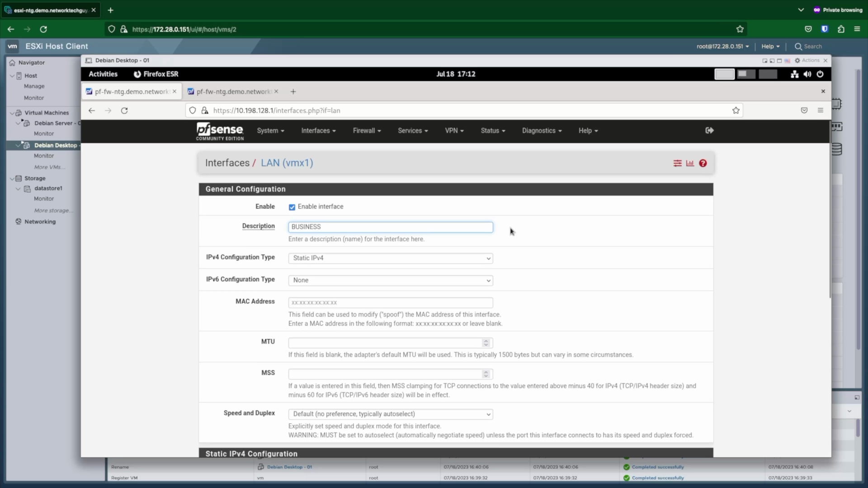Open the pfSense Diagnostics menu
This screenshot has height=488, width=868.
click(542, 131)
